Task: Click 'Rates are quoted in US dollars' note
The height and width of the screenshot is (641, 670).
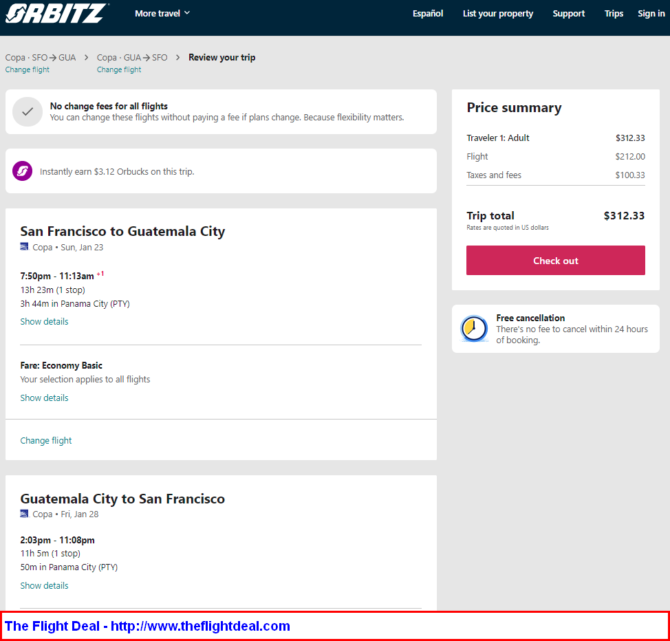Action: [x=508, y=228]
